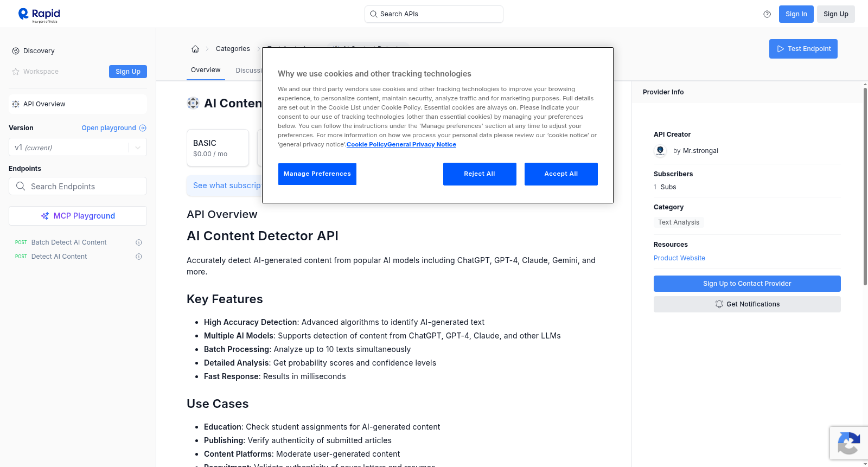Viewport: 868px width, 467px height.
Task: Click the Text Analysis category tag
Action: 679,222
